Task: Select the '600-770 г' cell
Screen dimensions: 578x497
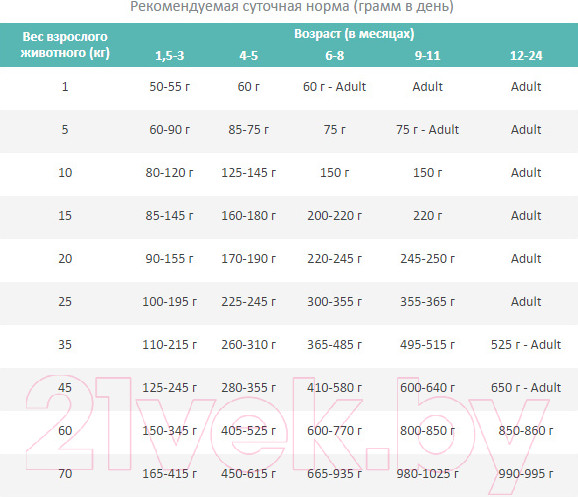Action: click(334, 431)
